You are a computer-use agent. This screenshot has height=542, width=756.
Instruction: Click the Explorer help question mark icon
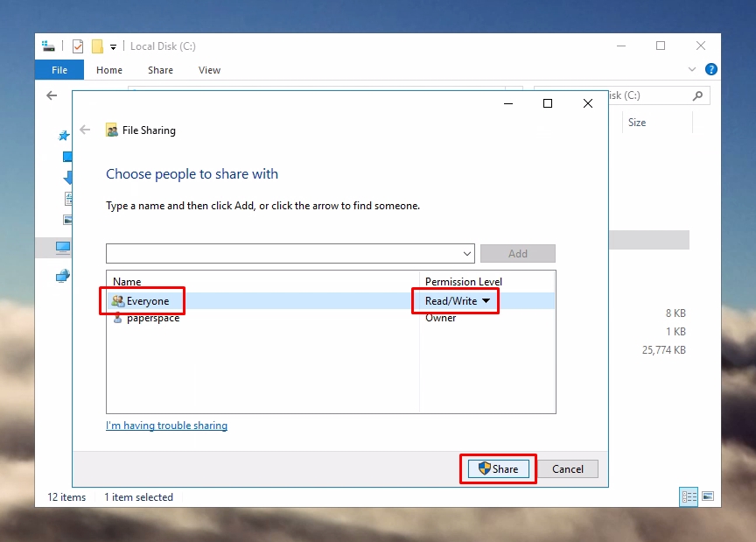click(710, 69)
